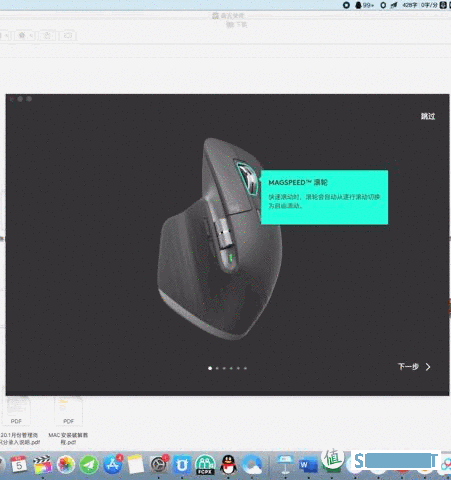The image size is (451, 480).
Task: Open the 20.1月份管理岗 PDF file in Finder
Action: [17, 421]
